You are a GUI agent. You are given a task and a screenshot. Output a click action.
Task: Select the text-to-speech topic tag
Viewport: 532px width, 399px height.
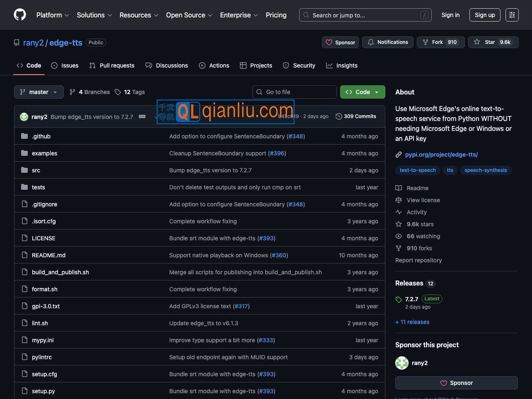click(418, 170)
